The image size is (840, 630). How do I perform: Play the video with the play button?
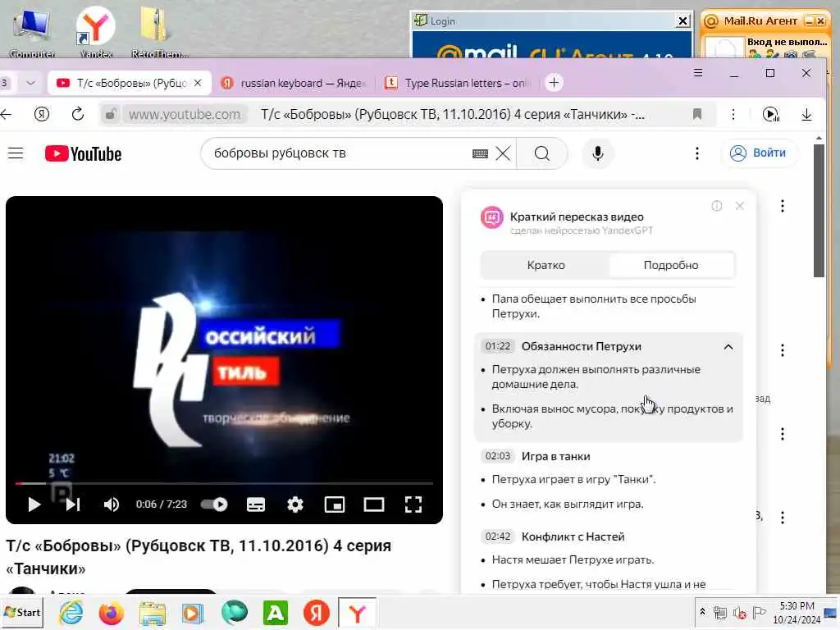(34, 504)
